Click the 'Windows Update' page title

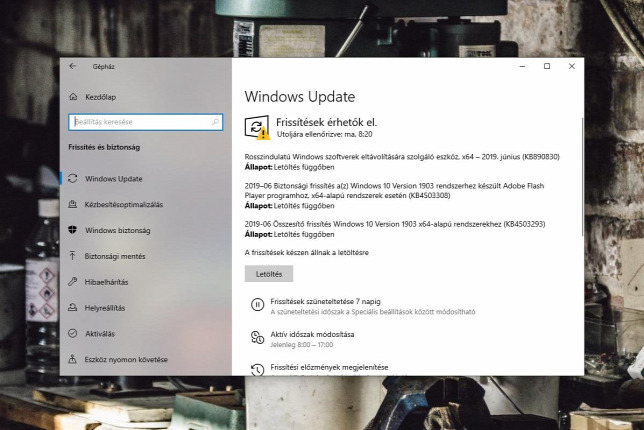tap(300, 97)
